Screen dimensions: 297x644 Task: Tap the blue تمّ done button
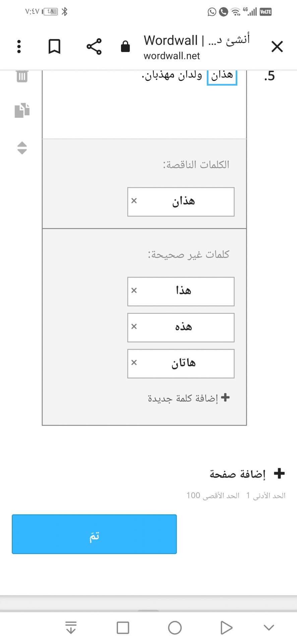click(x=94, y=534)
